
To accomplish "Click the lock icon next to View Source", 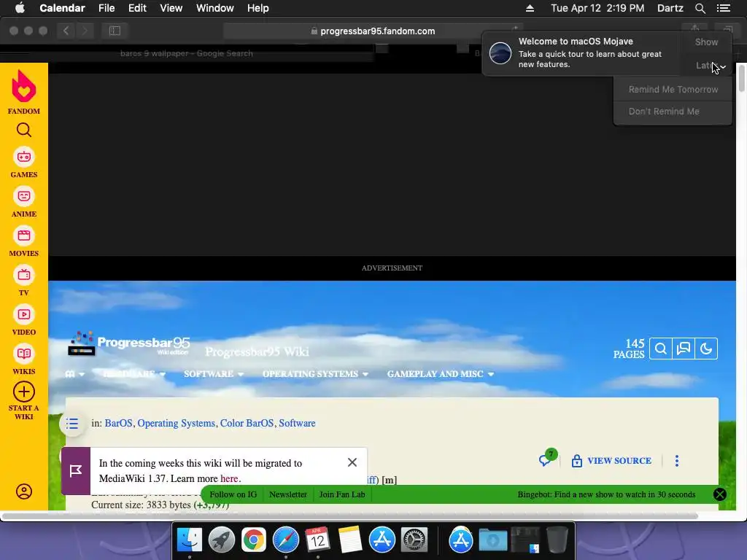I will (x=576, y=461).
